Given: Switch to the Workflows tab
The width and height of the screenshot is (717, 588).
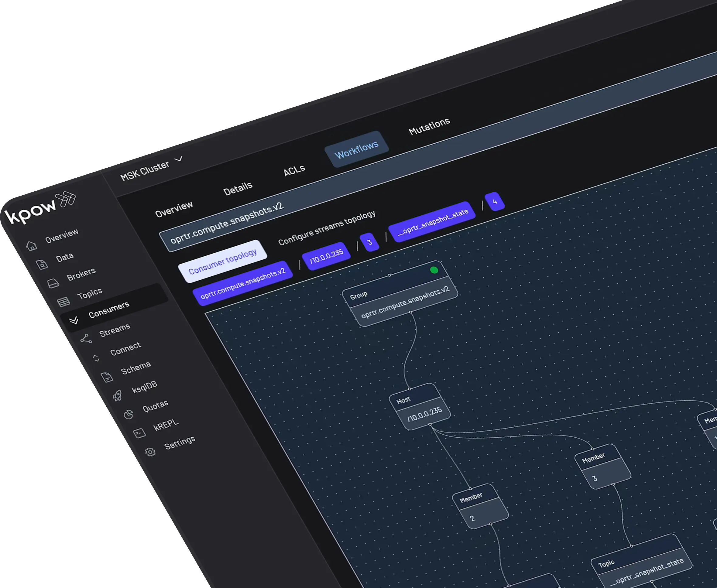Looking at the screenshot, I should coord(356,149).
